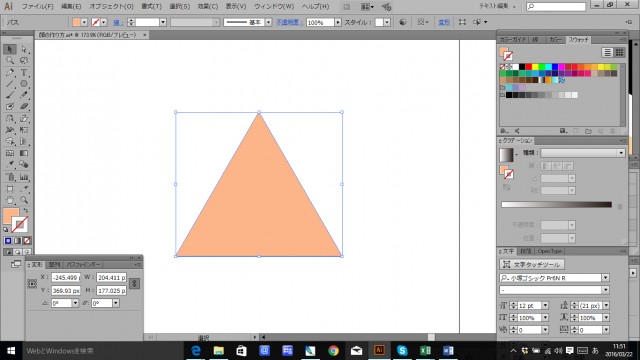Select the Gradient tool in toolbox

pos(24,153)
